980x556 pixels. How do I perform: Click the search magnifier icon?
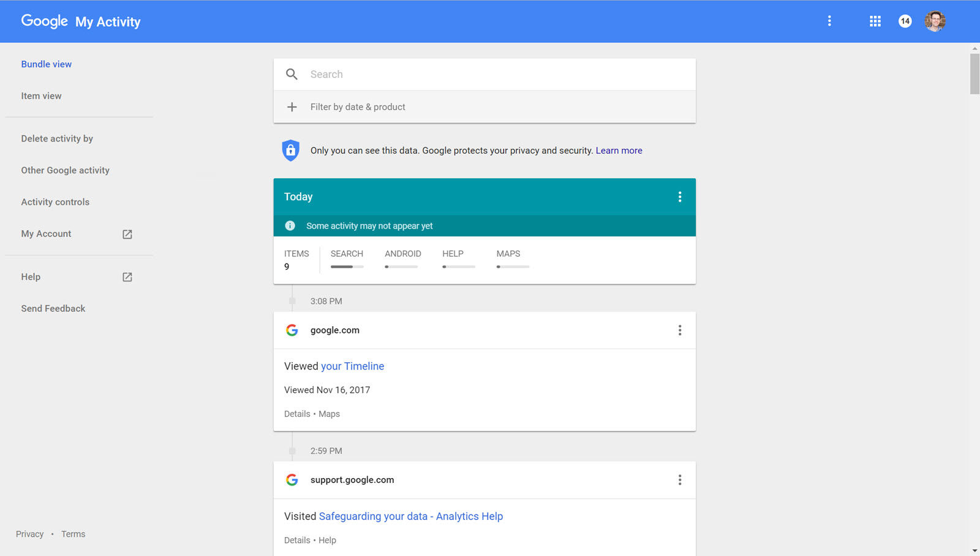point(292,74)
